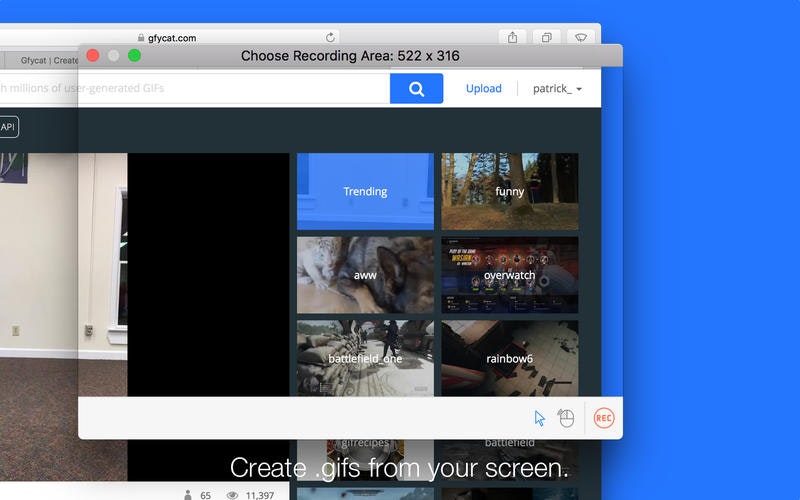Viewport: 800px width, 500px height.
Task: Click the gfycat.com address field
Action: pos(168,38)
